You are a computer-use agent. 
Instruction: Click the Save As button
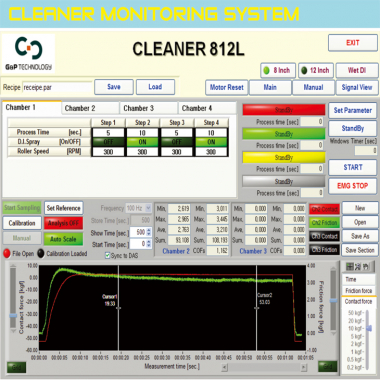360,236
